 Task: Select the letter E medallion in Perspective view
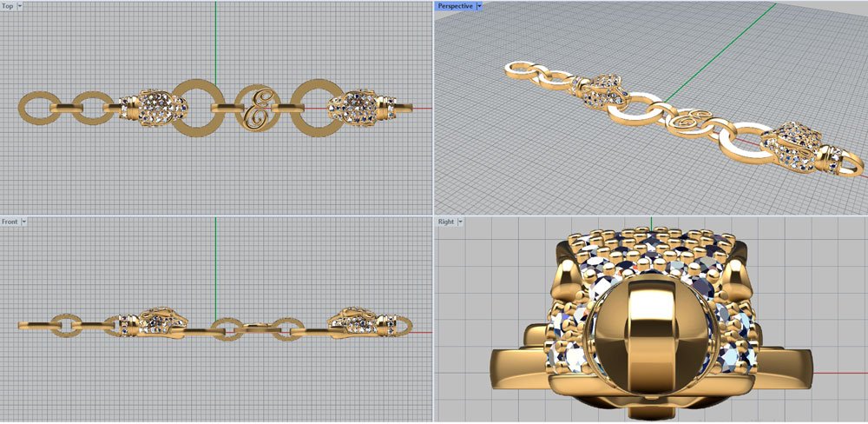[x=688, y=125]
